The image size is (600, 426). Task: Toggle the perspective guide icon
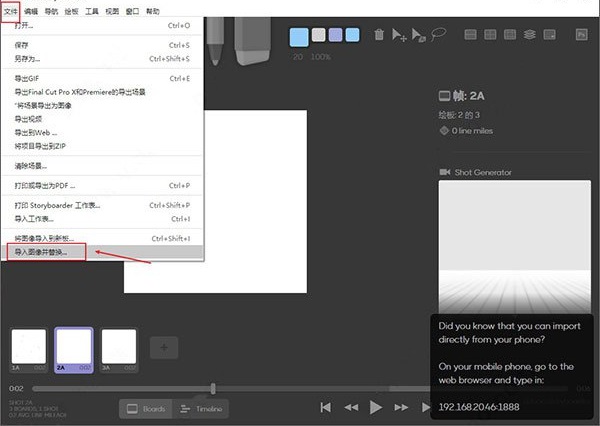coord(510,35)
